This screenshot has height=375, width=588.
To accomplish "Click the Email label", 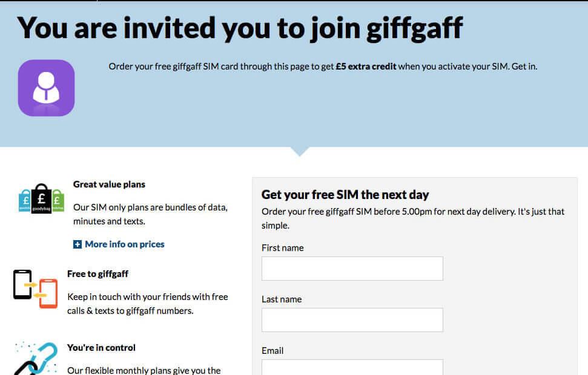I will point(273,351).
